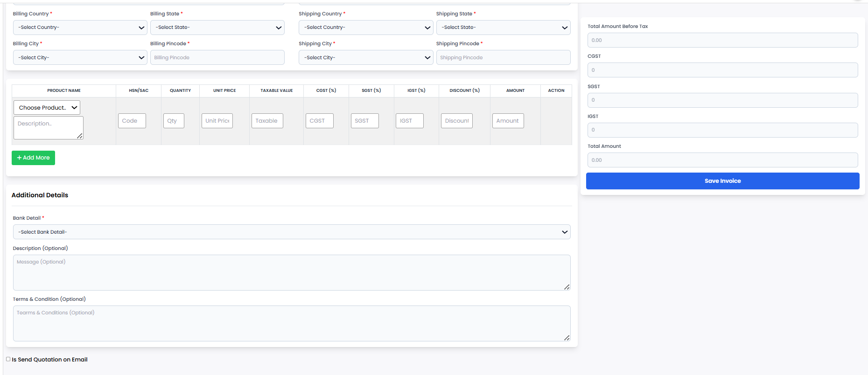
Task: Open the Shipping City dropdown
Action: click(366, 57)
